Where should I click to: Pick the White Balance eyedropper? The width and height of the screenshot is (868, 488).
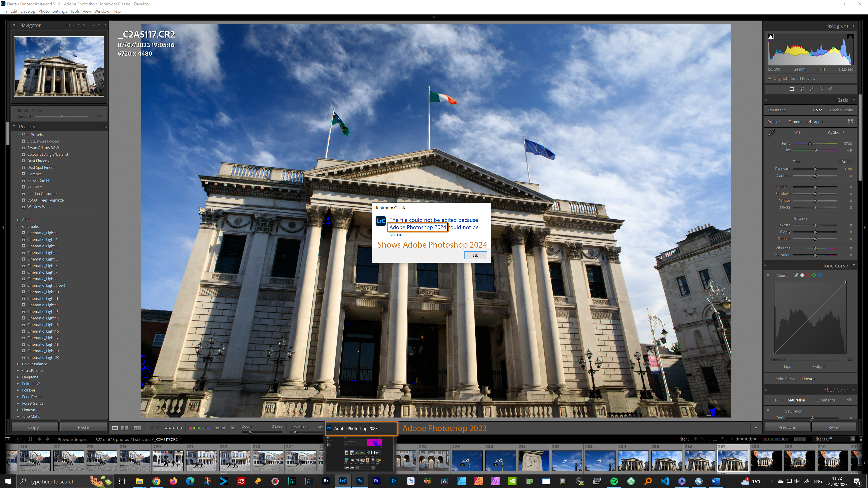coord(771,133)
